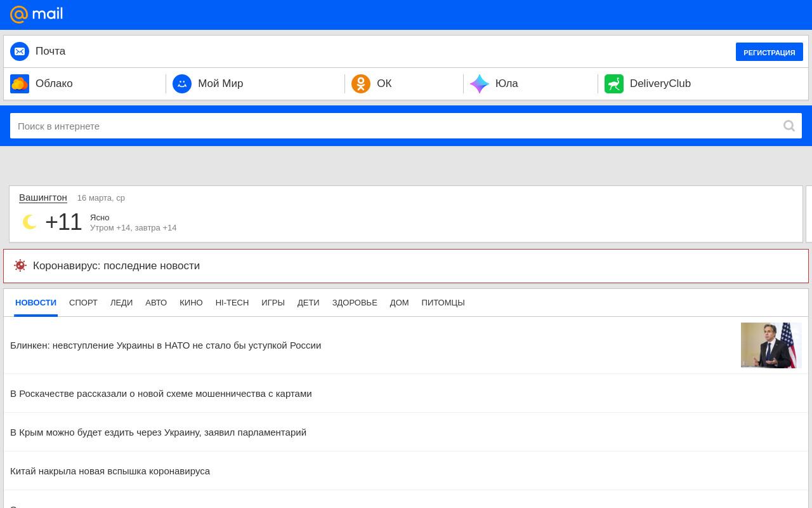Screen dimensions: 812x508
Task: Click the Mail.ru logo in header
Action: coord(36,14)
